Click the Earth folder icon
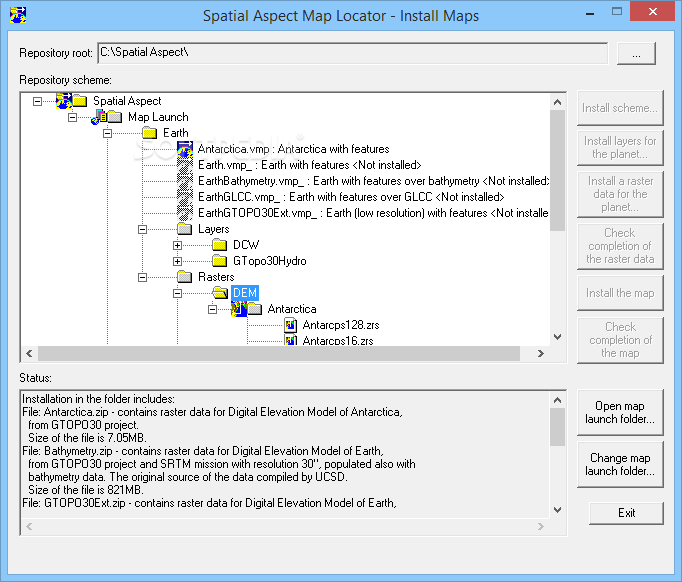The width and height of the screenshot is (682, 582). tap(150, 133)
